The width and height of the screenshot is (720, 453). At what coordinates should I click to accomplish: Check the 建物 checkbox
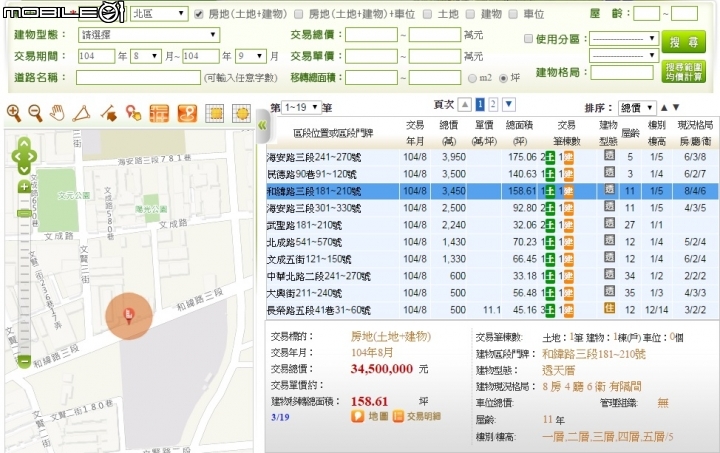point(470,14)
